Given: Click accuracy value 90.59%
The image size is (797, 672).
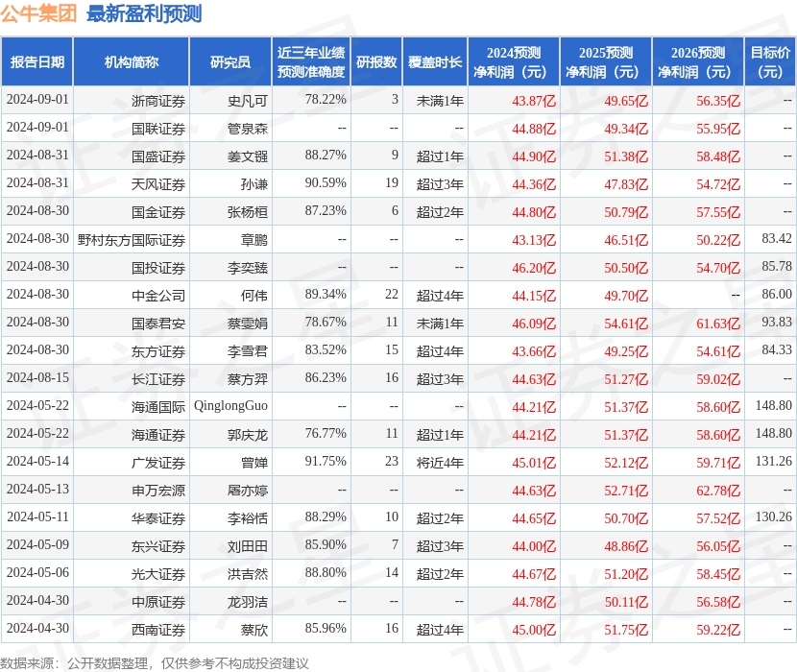Looking at the screenshot, I should (326, 183).
